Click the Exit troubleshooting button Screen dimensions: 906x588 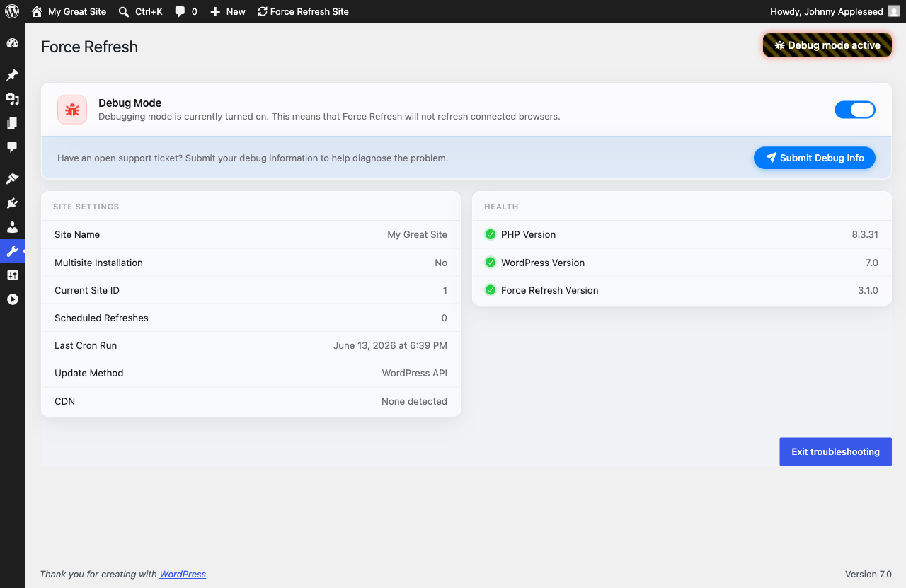pos(835,451)
